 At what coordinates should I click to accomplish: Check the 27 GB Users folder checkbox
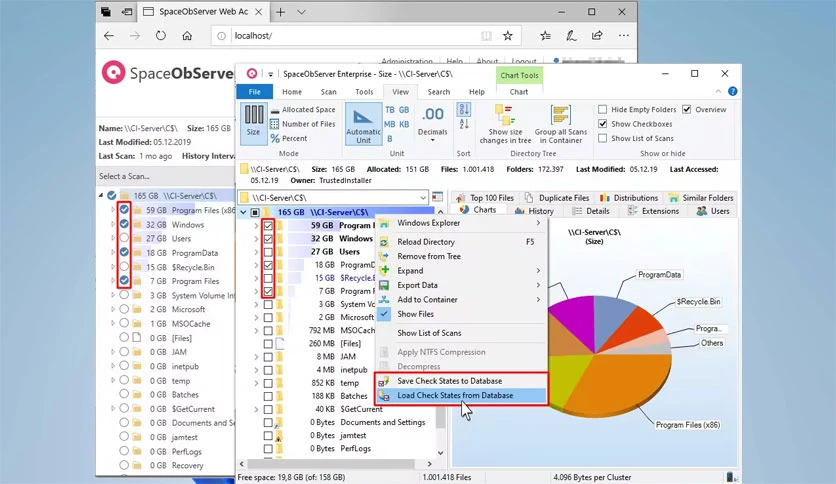pyautogui.click(x=268, y=252)
